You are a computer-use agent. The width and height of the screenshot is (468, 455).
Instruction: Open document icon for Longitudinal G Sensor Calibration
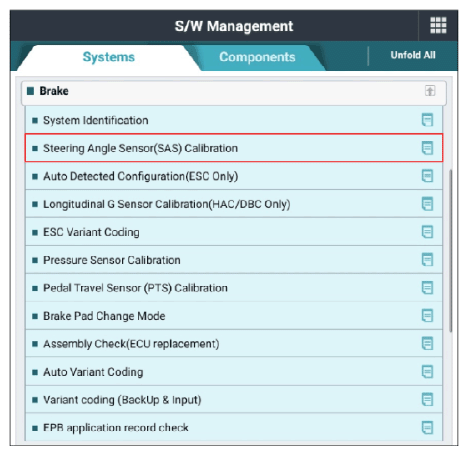coord(427,204)
